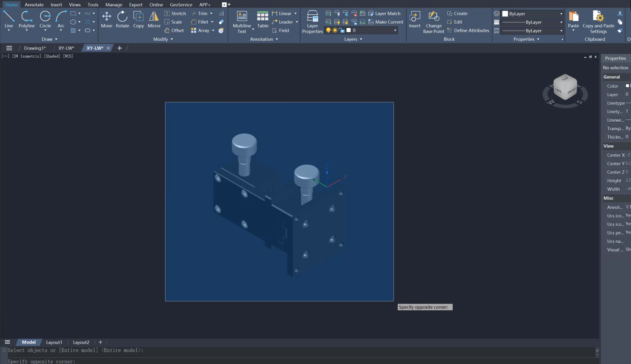
Task: Activate the Mirror tool
Action: (154, 19)
